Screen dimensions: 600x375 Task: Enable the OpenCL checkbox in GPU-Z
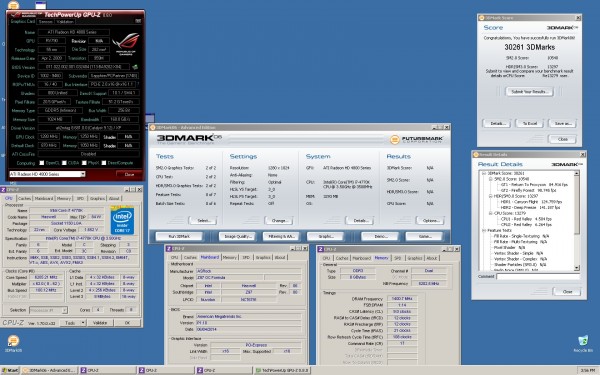[x=42, y=163]
